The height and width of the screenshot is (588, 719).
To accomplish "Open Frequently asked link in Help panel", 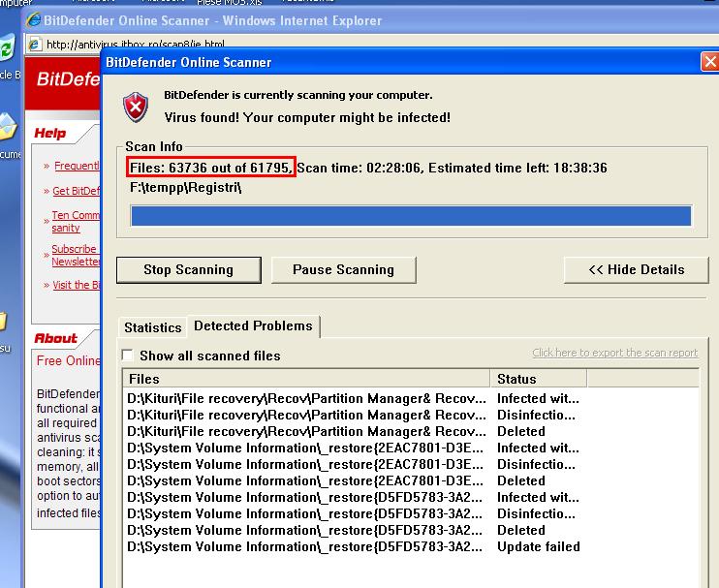I will coord(77,166).
